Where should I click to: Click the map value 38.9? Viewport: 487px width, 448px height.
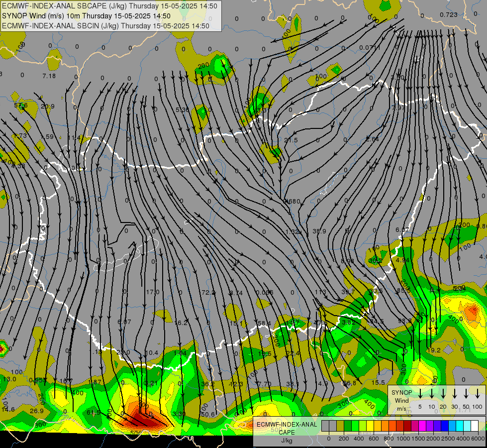[319, 231]
